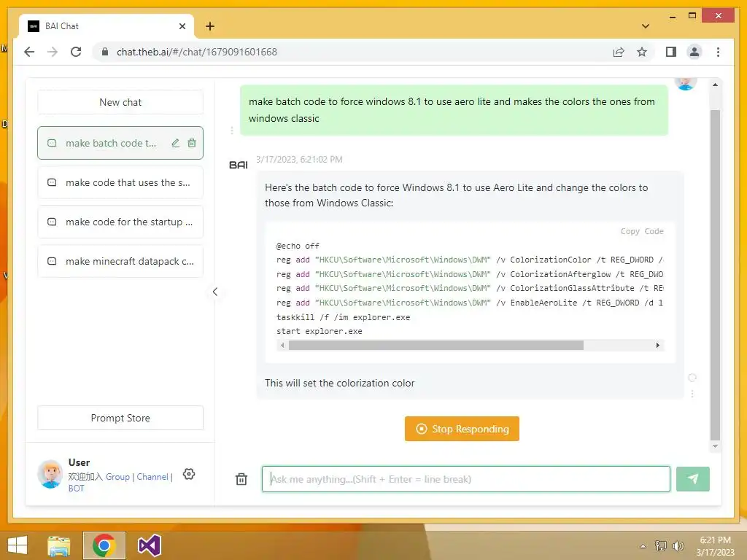
Task: Open 'make code for the startup ...' chat
Action: [x=120, y=222]
